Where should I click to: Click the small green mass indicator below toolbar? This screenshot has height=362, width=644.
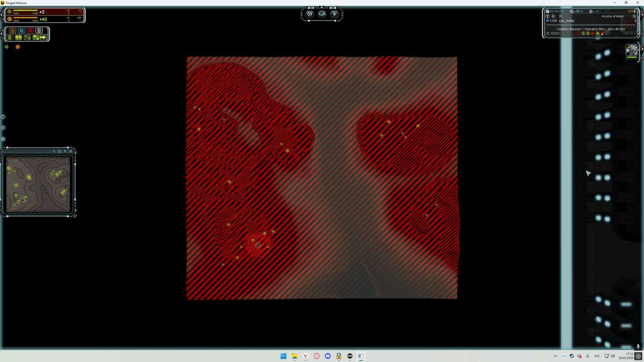6,47
